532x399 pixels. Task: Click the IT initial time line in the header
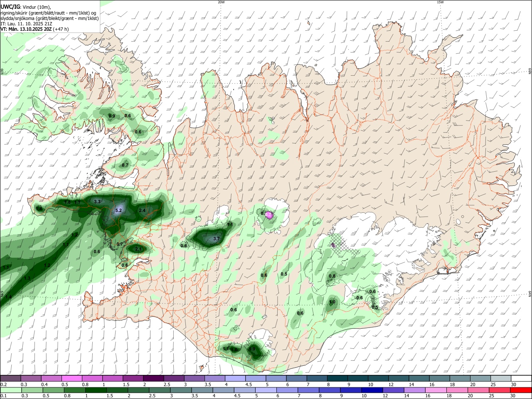[26, 24]
